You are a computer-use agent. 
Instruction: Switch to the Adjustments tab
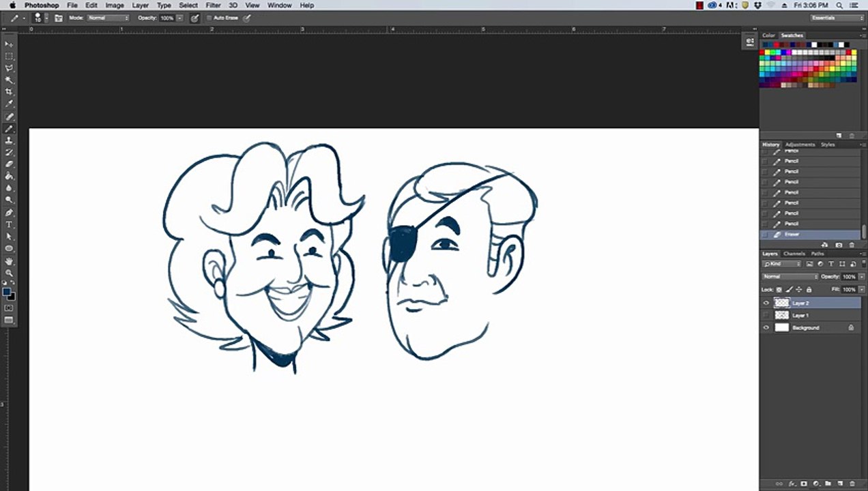pyautogui.click(x=800, y=145)
